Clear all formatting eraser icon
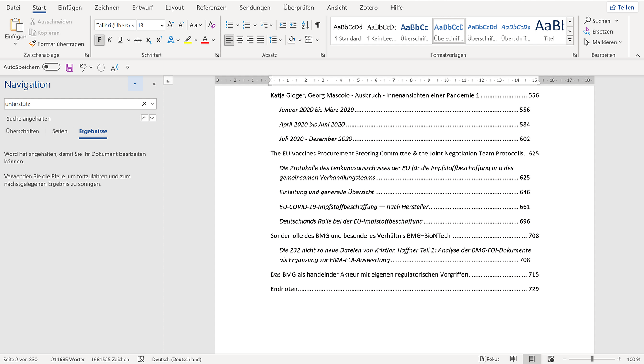 pos(212,25)
